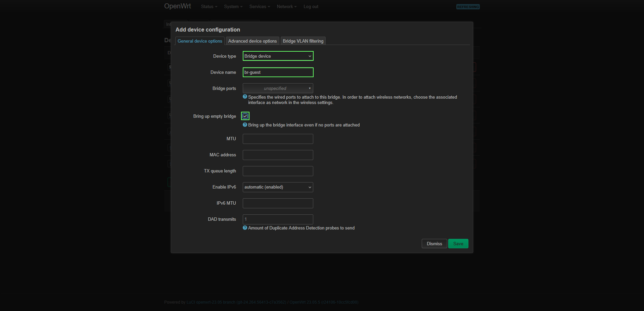Open the Status menu

[x=209, y=7]
